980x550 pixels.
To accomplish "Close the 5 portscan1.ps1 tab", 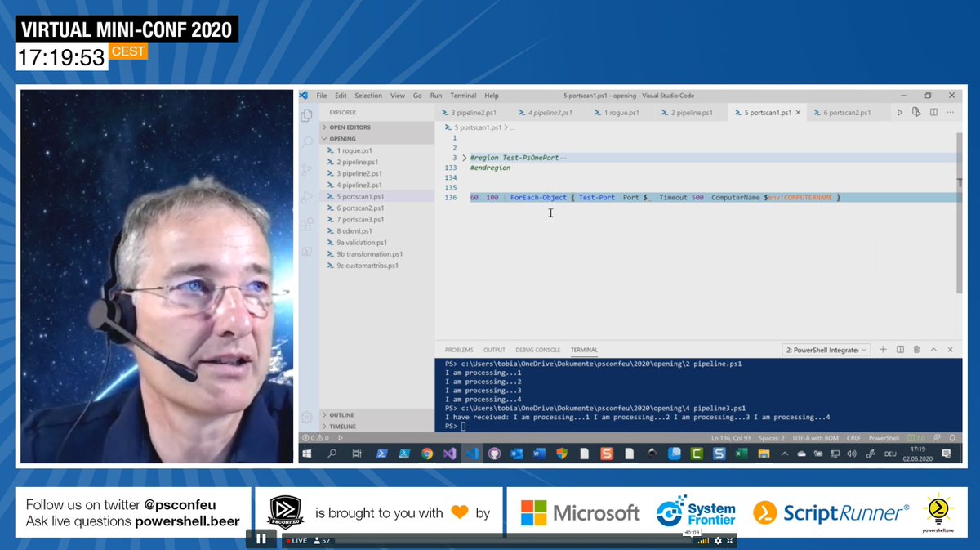I will coord(798,113).
